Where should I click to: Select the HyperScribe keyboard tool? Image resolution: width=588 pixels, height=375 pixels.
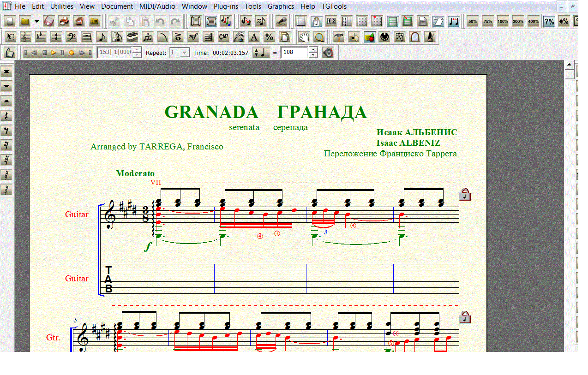pos(132,37)
